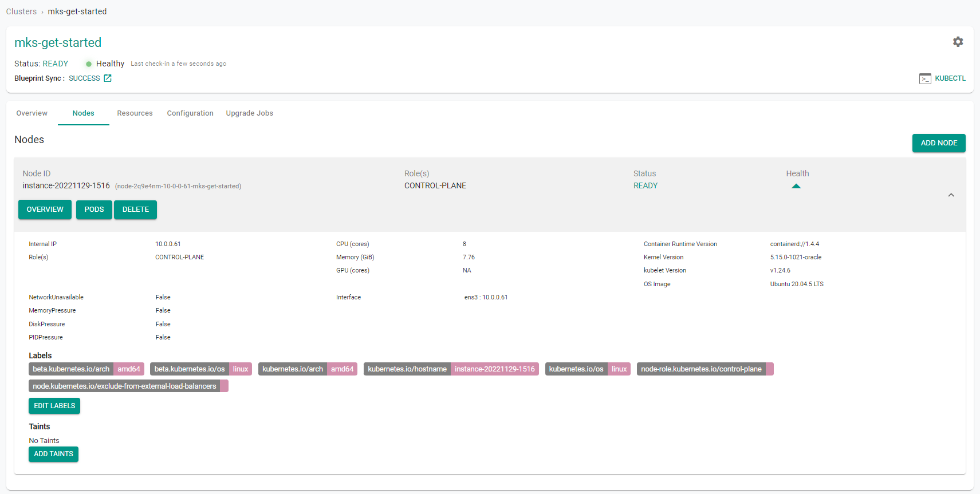
Task: Open the Upgrade Jobs tab
Action: pos(250,113)
